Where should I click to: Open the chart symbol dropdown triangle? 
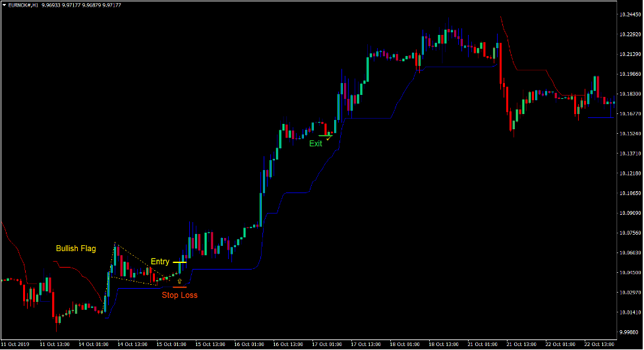[5, 5]
